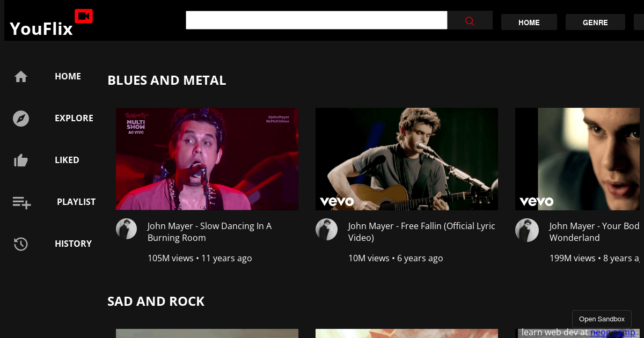644x338 pixels.
Task: Open the Your Body Is A Wonderland thumbnail
Action: 579,159
